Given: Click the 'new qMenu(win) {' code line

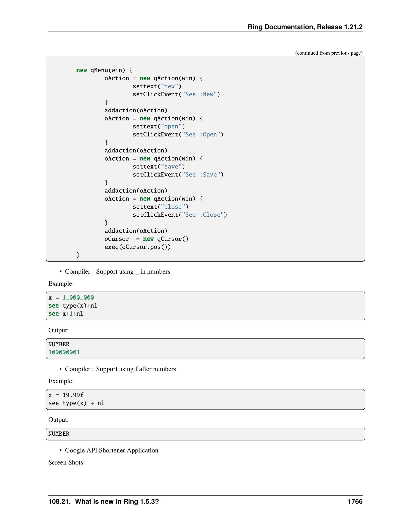Looking at the screenshot, I should pos(104,70).
